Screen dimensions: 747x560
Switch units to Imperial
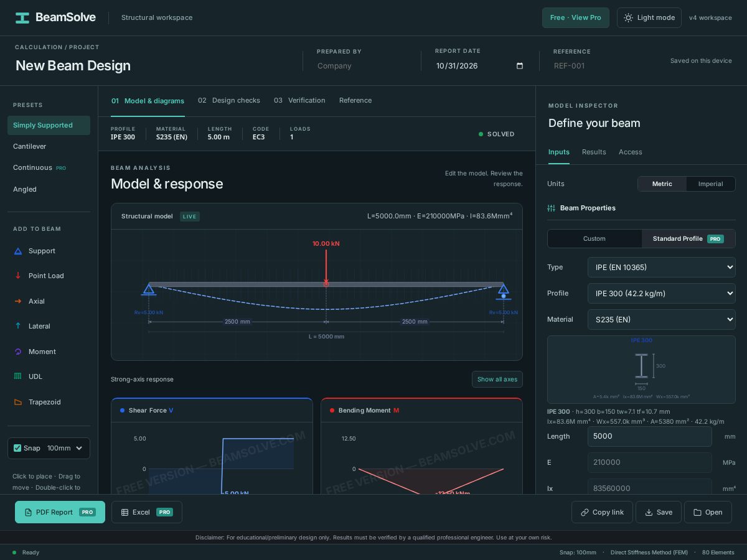[710, 184]
